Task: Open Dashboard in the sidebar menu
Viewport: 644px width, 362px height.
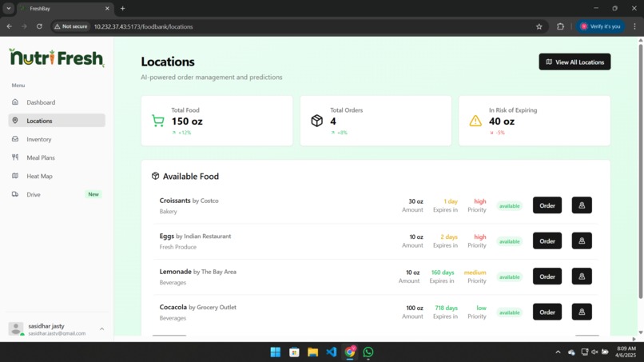Action: click(57, 102)
